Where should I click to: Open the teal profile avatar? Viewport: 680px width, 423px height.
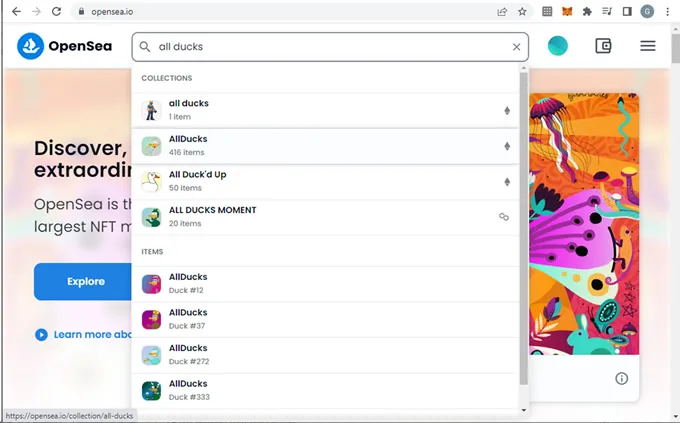(x=558, y=46)
